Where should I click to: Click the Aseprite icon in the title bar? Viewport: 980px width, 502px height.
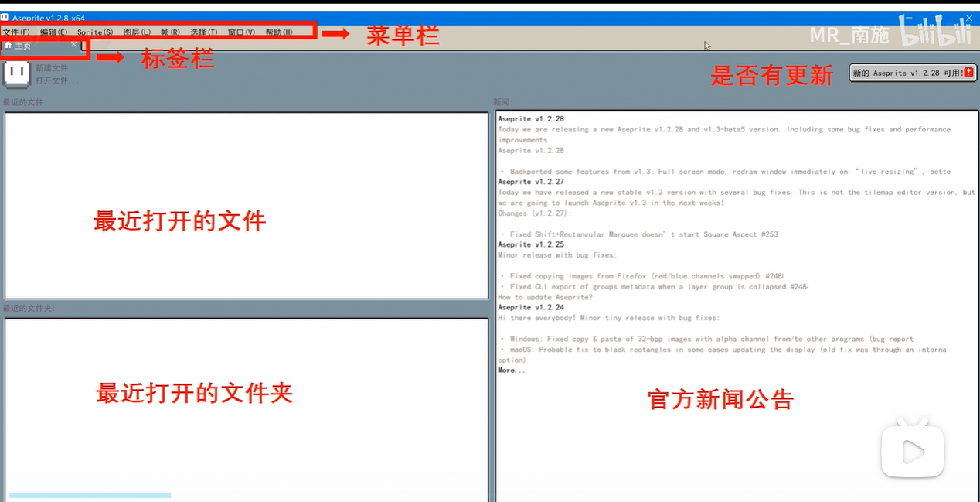pyautogui.click(x=5, y=18)
